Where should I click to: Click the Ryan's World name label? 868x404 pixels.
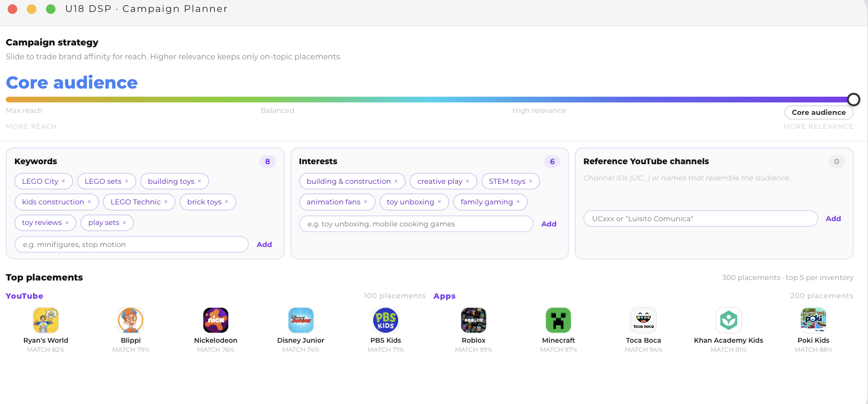tap(46, 340)
